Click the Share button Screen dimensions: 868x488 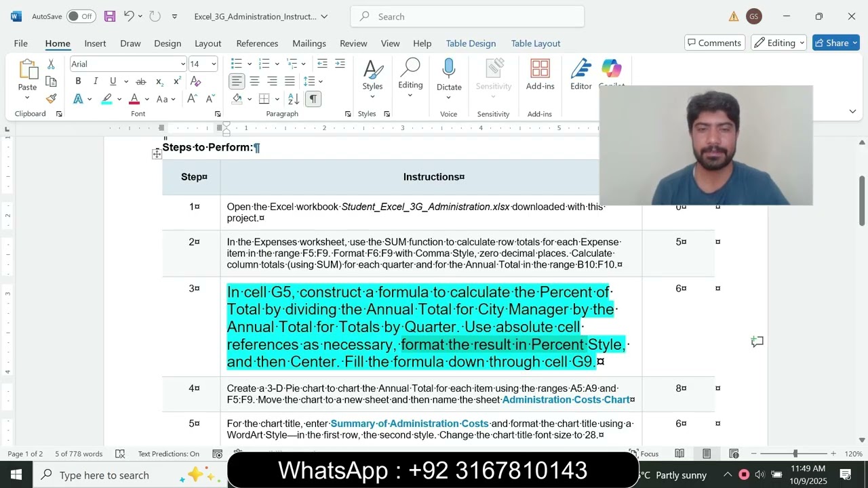(x=837, y=43)
